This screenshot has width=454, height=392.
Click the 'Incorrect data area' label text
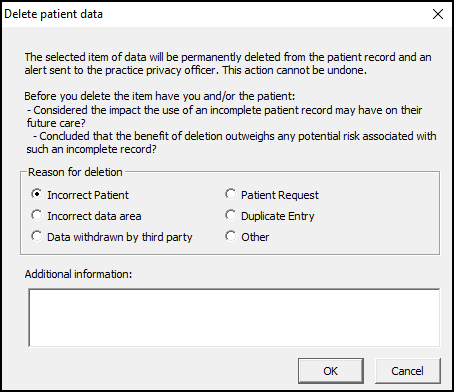pos(94,216)
